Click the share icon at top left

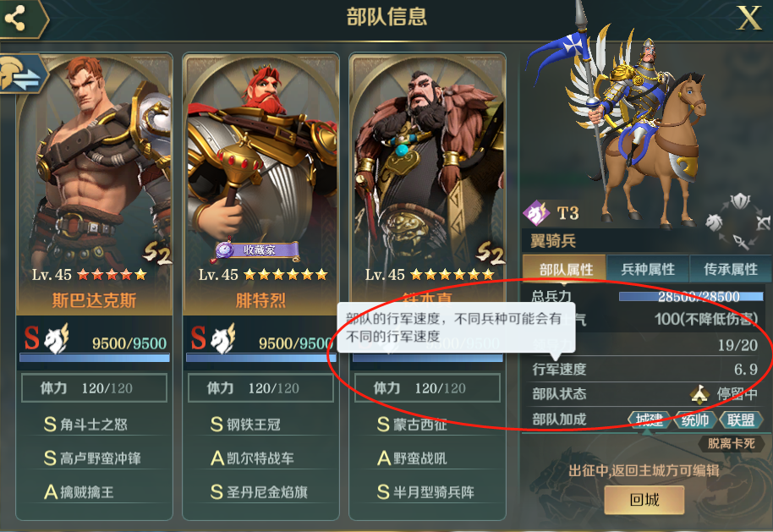pyautogui.click(x=14, y=19)
